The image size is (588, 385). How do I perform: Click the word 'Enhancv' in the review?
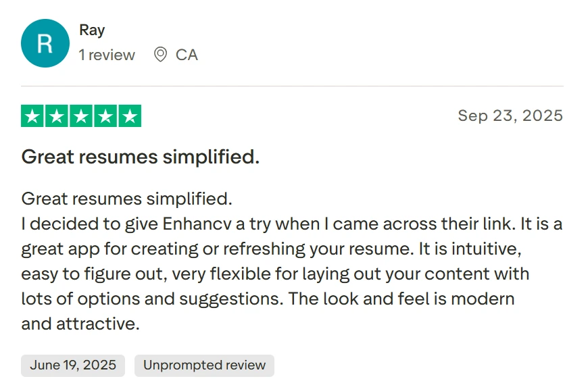coord(195,224)
